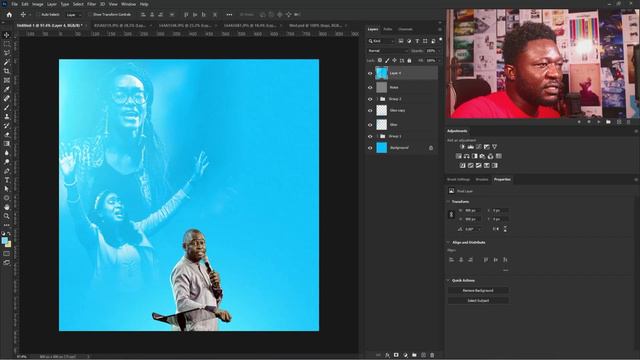Select the Eraser tool
Viewport: 640px width, 360px height.
coord(7,134)
